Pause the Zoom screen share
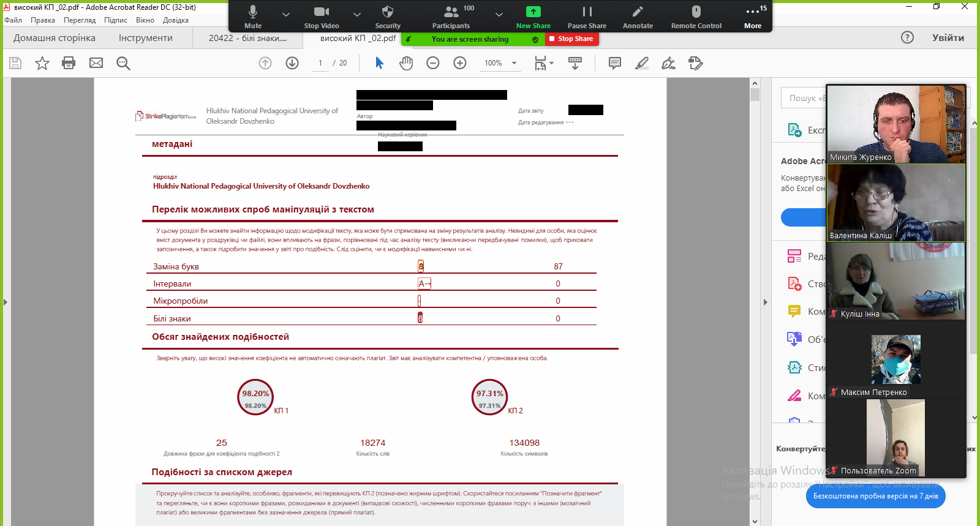 pos(587,17)
